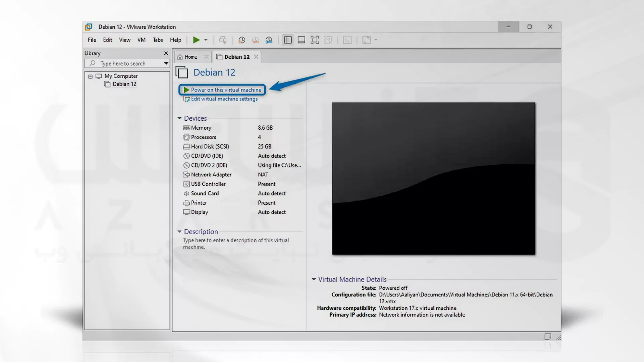Select My Computer in the library tree

[x=121, y=76]
